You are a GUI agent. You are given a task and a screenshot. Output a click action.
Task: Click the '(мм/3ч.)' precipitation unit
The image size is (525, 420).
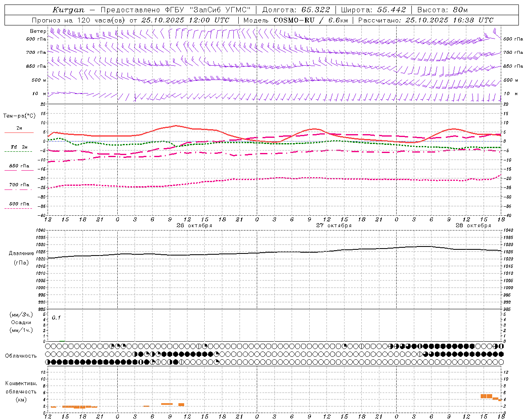pyautogui.click(x=21, y=315)
